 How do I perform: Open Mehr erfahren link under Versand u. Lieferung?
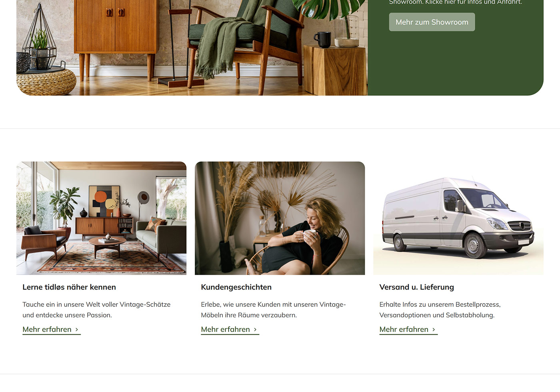point(408,330)
